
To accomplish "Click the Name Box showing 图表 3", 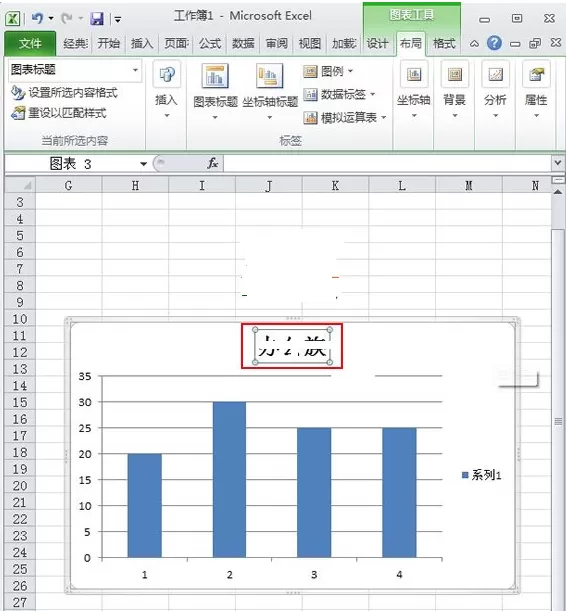I will point(71,164).
